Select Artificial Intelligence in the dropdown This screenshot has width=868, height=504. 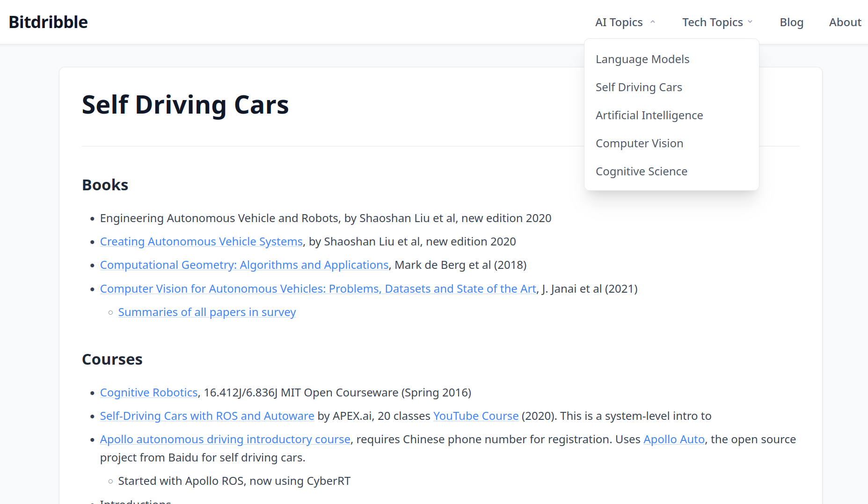click(649, 115)
